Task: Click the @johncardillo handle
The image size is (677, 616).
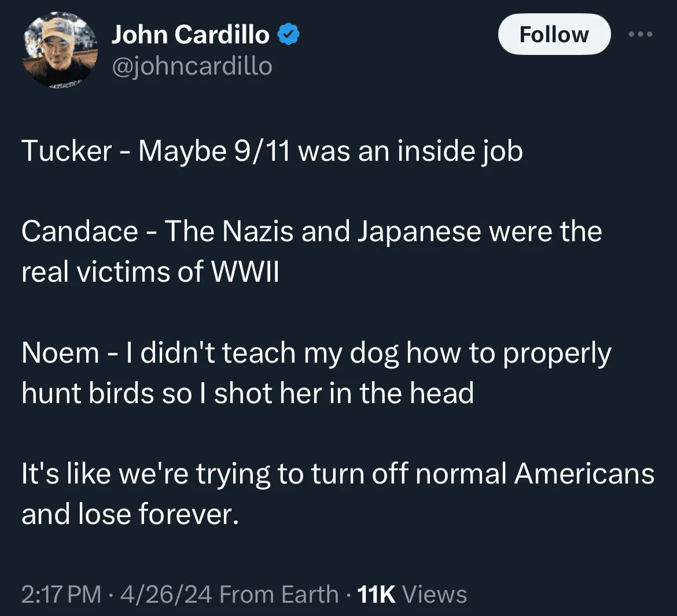Action: (x=192, y=67)
